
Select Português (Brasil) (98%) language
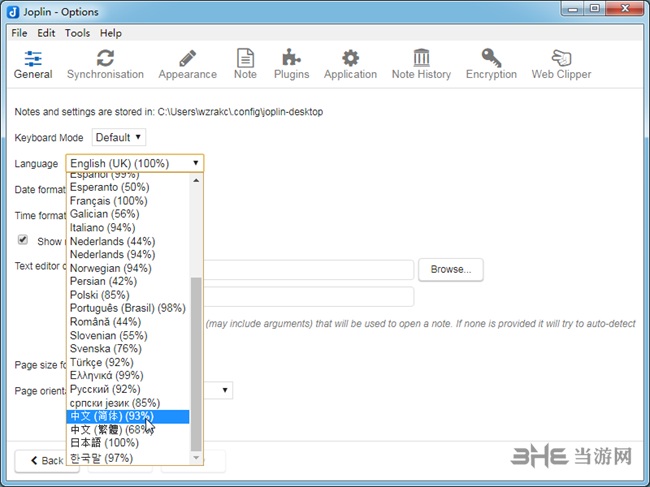pyautogui.click(x=128, y=308)
